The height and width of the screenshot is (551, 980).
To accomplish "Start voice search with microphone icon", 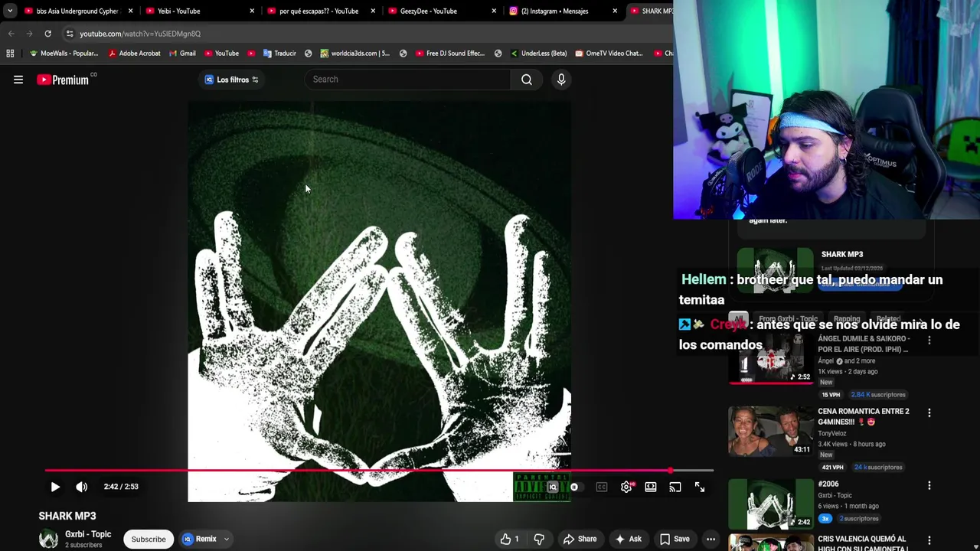I will point(561,80).
